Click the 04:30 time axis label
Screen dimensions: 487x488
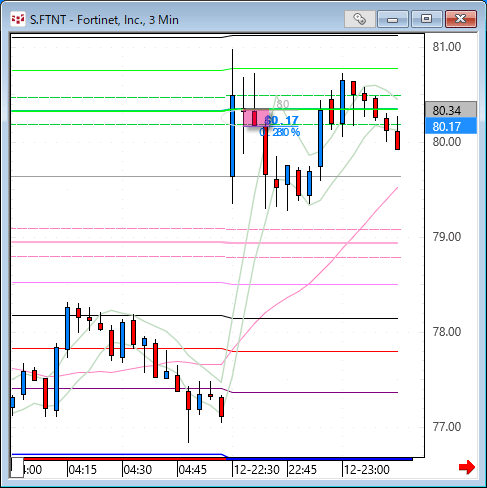pyautogui.click(x=137, y=470)
